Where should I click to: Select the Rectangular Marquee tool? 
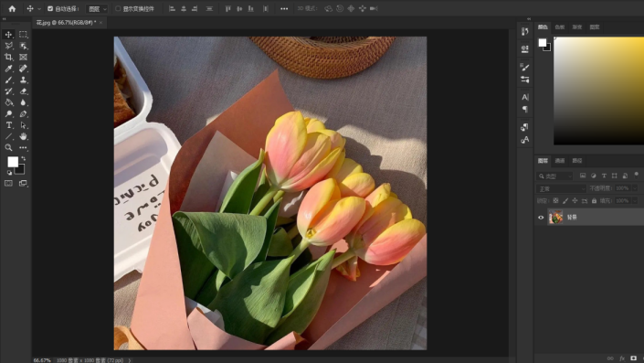pos(24,35)
